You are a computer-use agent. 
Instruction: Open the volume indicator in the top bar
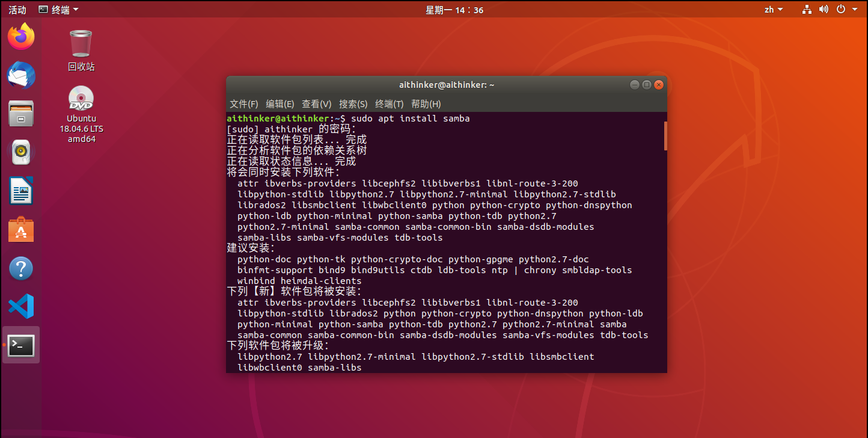tap(824, 9)
